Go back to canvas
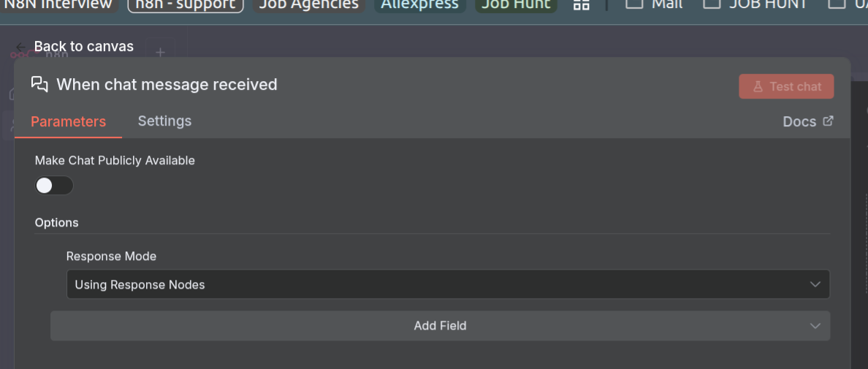The width and height of the screenshot is (868, 369). (83, 47)
